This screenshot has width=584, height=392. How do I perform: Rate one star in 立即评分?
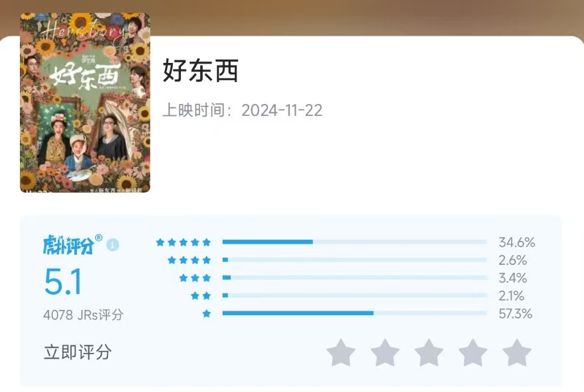(341, 352)
